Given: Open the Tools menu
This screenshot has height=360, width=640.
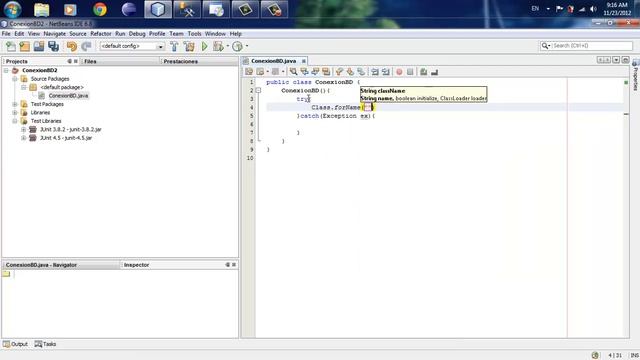Looking at the screenshot, I should [x=194, y=34].
